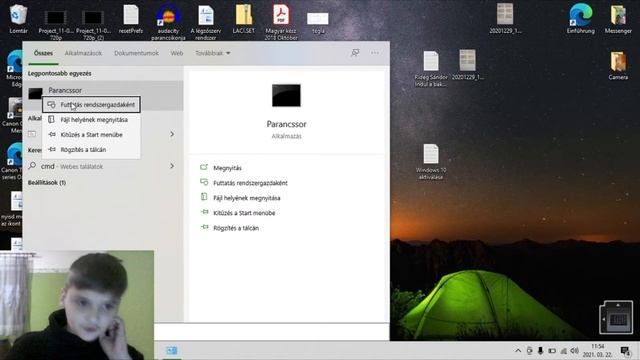Select Futtatás rendszergazdaként in context menu

click(91, 104)
